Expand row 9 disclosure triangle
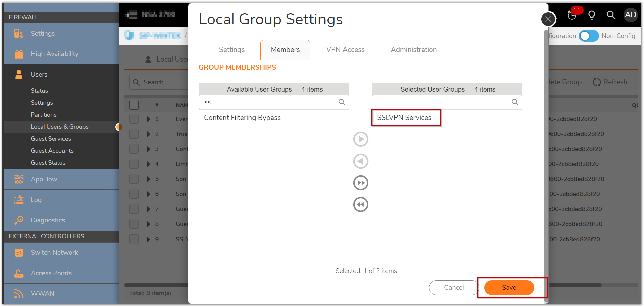The height and width of the screenshot is (307, 644). pos(148,239)
